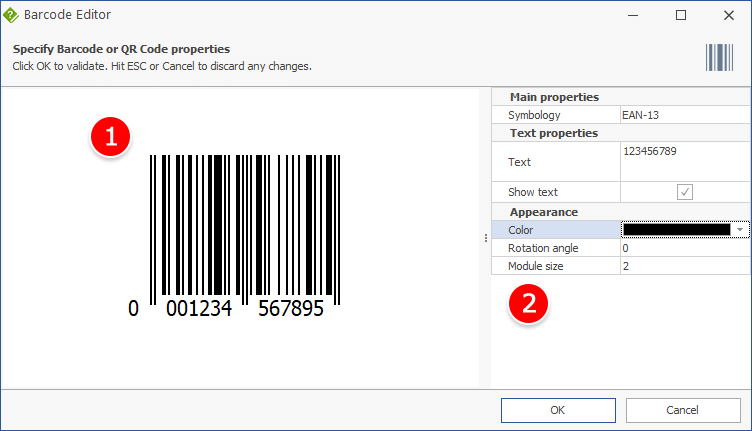Click the black color swatch

(677, 230)
